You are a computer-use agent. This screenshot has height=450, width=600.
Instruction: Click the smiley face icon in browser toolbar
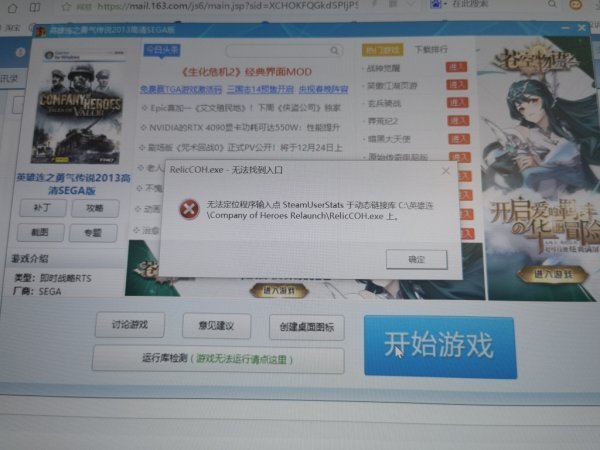coord(576,4)
